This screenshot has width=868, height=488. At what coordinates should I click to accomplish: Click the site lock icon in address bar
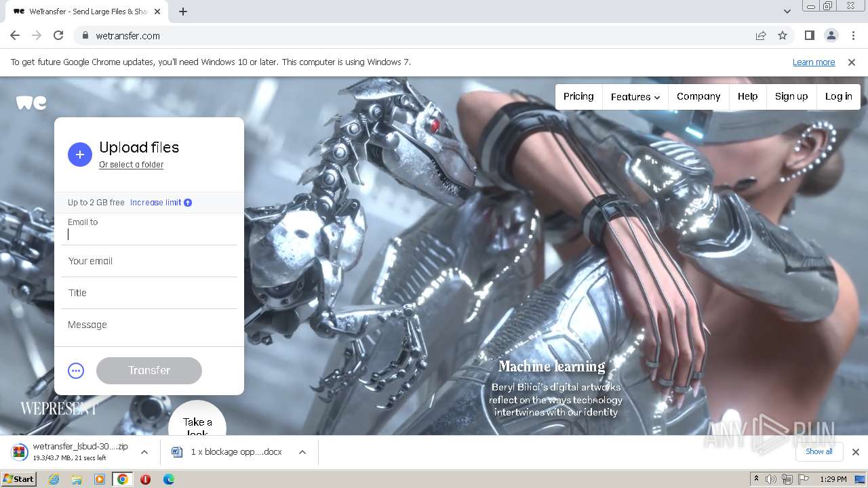85,36
